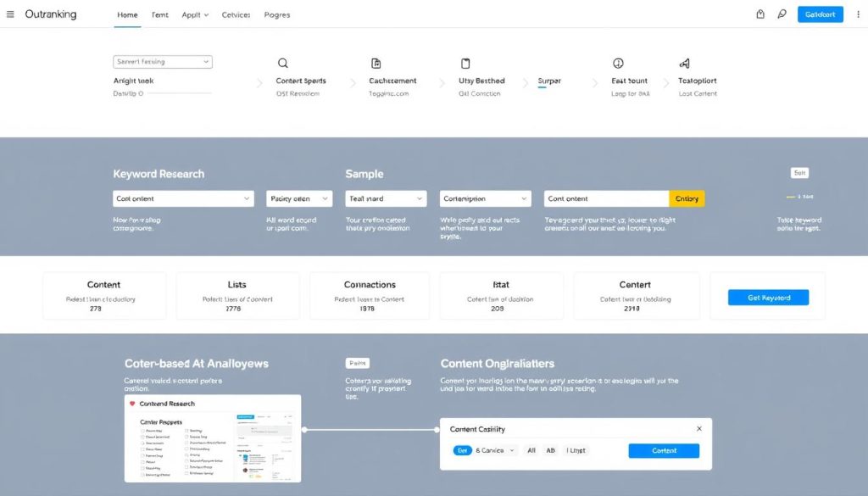The image size is (868, 496).
Task: Select the magnifier icon above Content Sperts step
Action: (283, 63)
